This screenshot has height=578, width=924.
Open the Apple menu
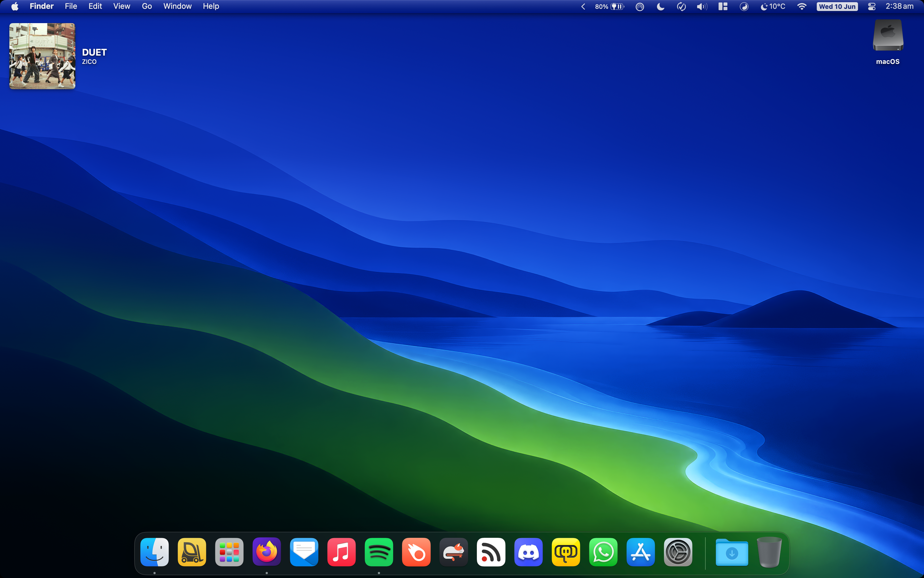[x=15, y=7]
